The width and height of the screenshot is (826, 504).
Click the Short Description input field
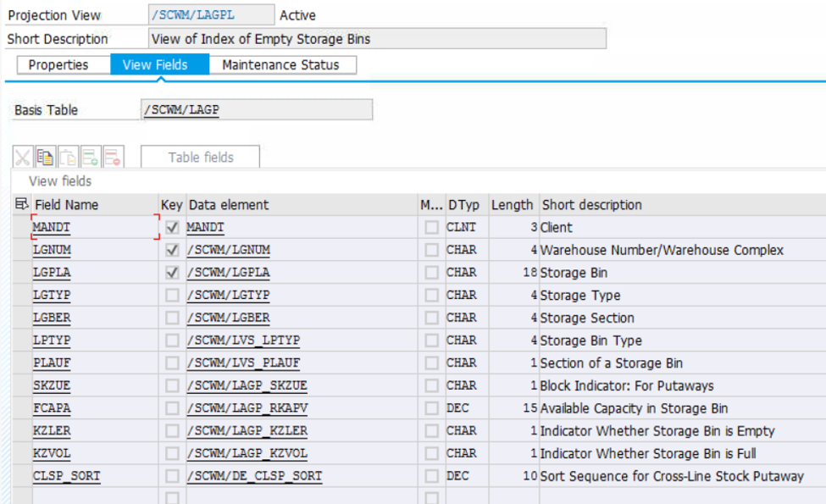click(x=377, y=38)
